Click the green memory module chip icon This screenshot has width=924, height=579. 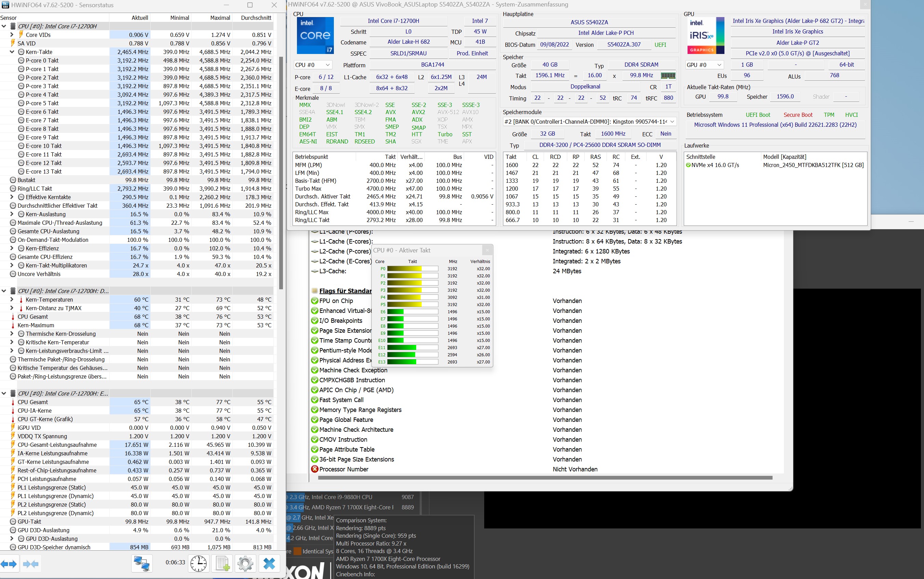pos(668,75)
